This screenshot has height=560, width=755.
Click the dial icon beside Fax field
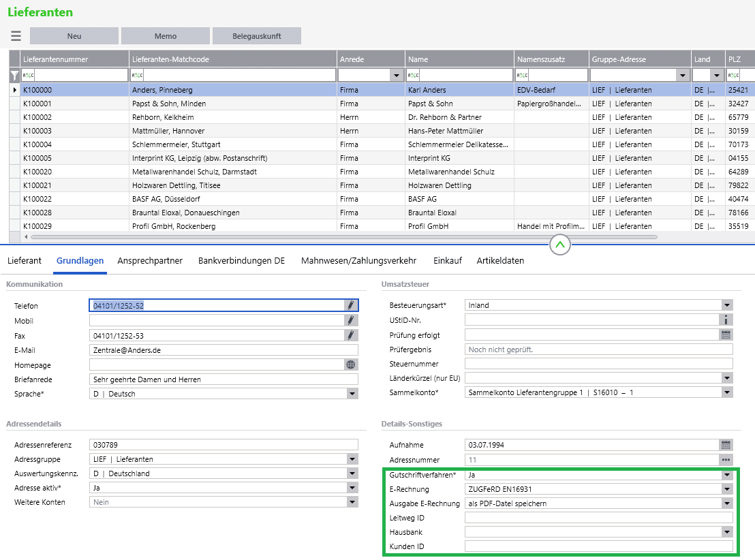point(351,336)
